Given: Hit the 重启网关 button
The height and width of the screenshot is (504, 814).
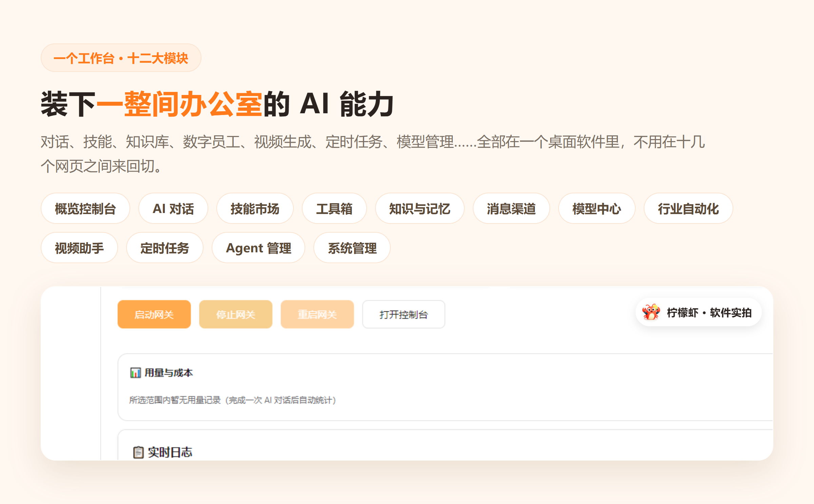Looking at the screenshot, I should coord(317,314).
